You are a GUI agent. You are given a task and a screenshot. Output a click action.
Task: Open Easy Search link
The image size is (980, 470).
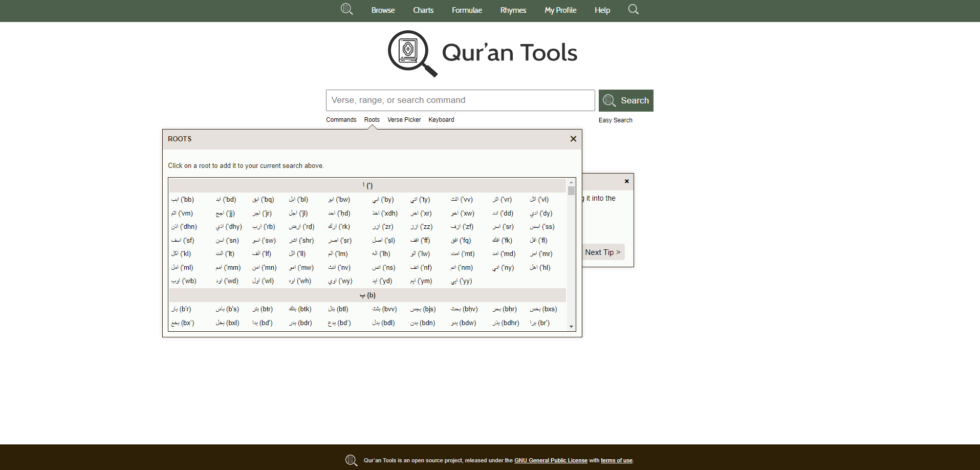(616, 120)
